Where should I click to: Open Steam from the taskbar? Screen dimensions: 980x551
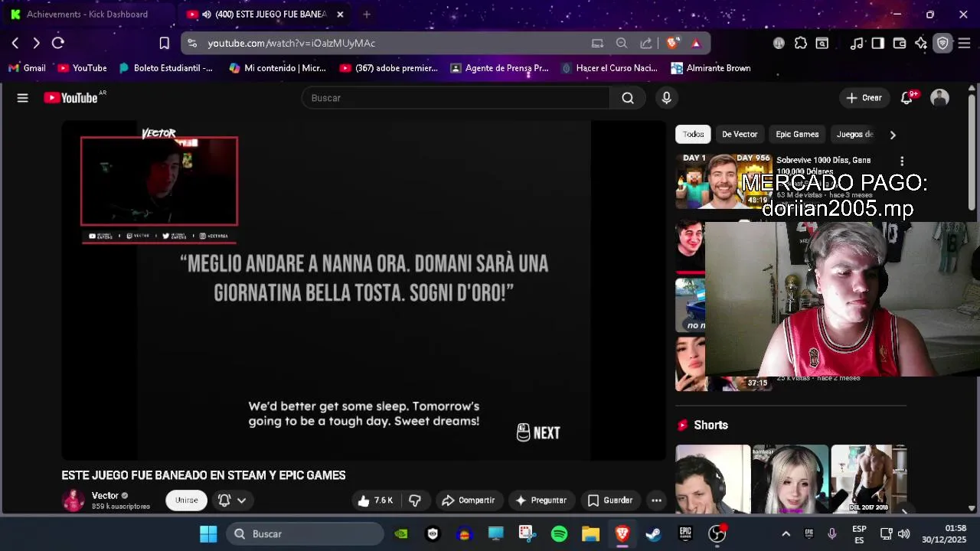point(653,534)
